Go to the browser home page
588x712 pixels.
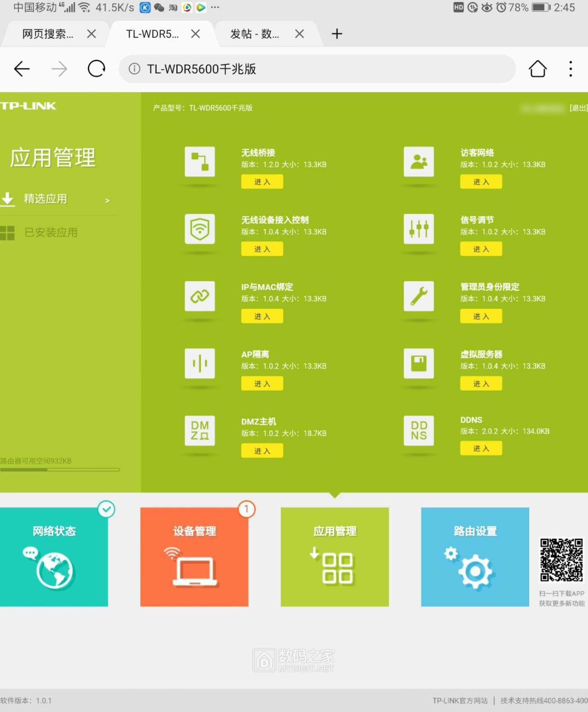(x=538, y=69)
